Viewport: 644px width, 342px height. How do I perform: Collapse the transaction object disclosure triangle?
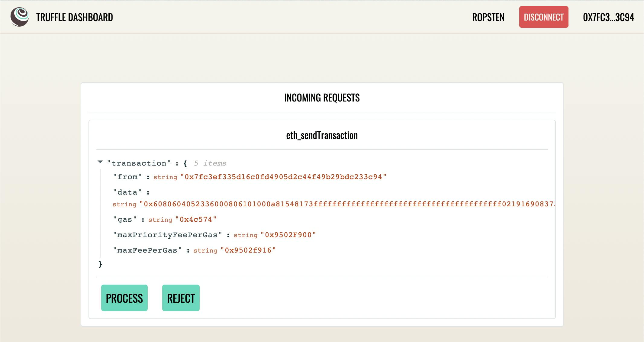coord(100,163)
